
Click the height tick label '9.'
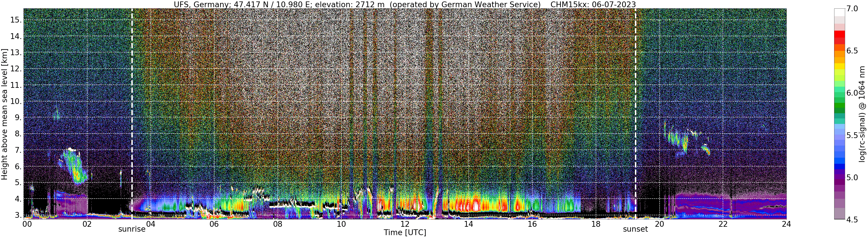[x=18, y=118]
